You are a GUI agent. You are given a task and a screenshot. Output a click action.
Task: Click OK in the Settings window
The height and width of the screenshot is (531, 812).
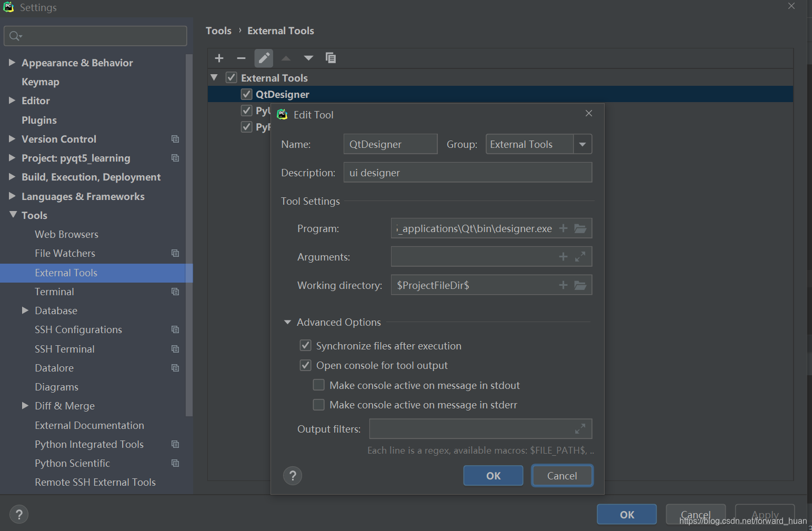[627, 515]
